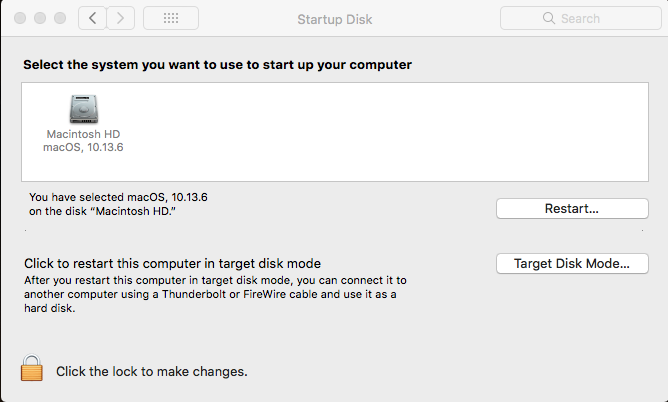The width and height of the screenshot is (668, 402).
Task: Click the 'Select the system' heading
Action: [217, 65]
